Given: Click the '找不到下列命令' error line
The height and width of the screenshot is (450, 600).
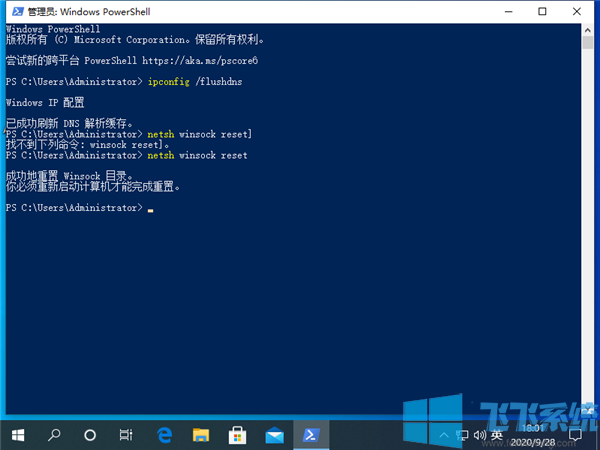Looking at the screenshot, I should coord(87,145).
